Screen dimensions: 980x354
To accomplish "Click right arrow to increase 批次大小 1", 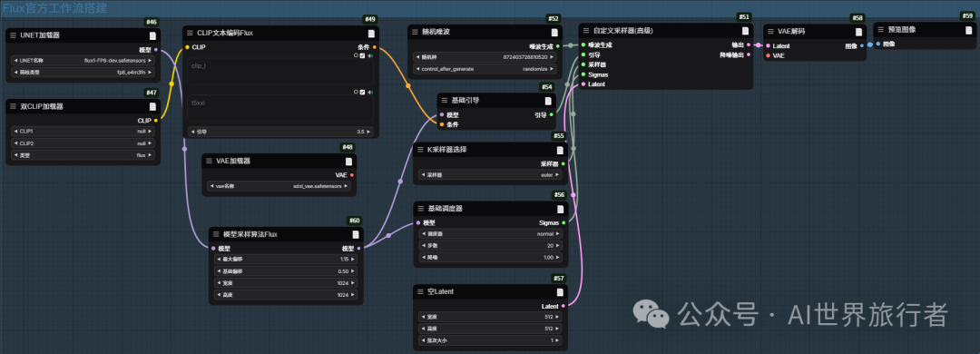I will click(557, 340).
